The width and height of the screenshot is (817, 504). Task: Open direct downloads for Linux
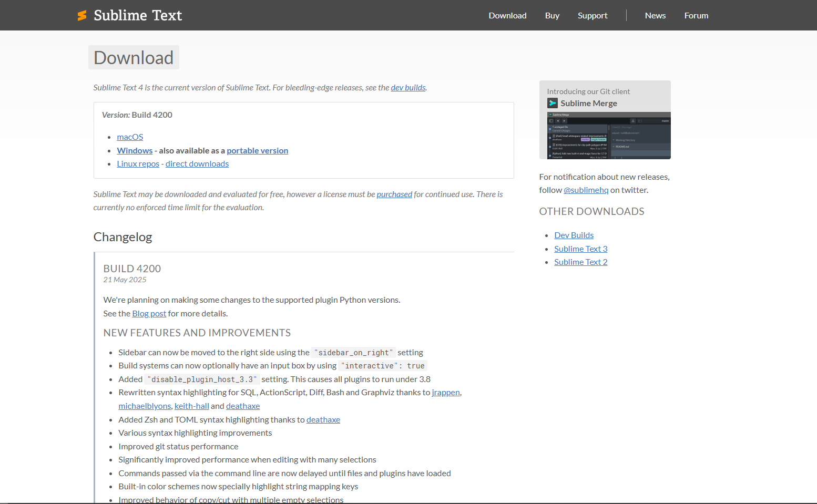(197, 163)
